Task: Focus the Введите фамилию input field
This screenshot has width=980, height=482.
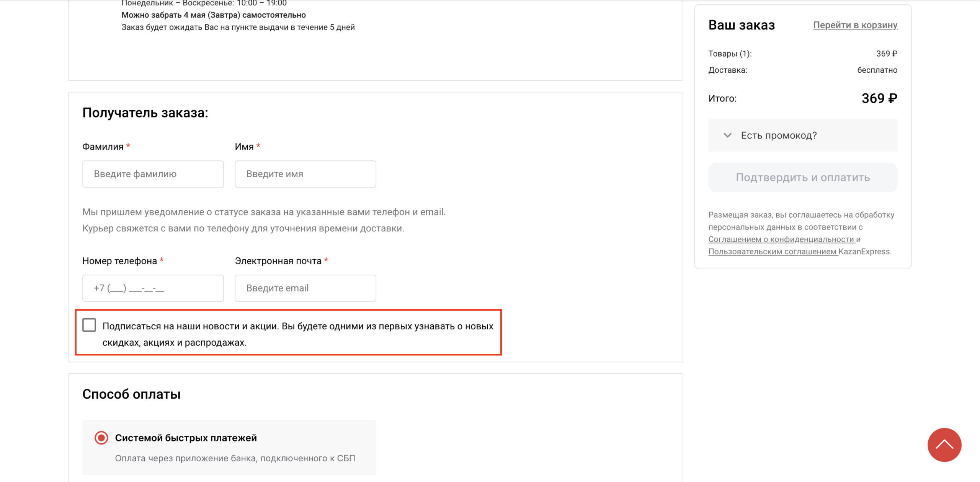Action: click(x=153, y=174)
